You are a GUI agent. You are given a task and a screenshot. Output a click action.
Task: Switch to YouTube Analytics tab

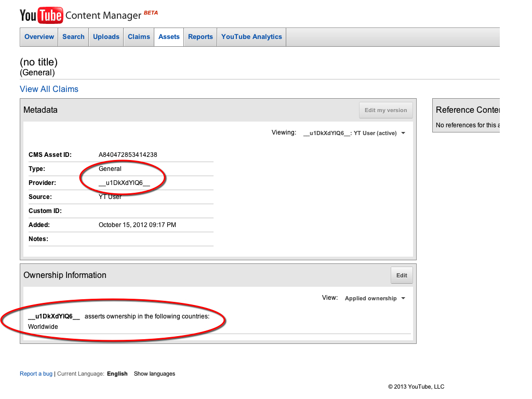point(251,37)
